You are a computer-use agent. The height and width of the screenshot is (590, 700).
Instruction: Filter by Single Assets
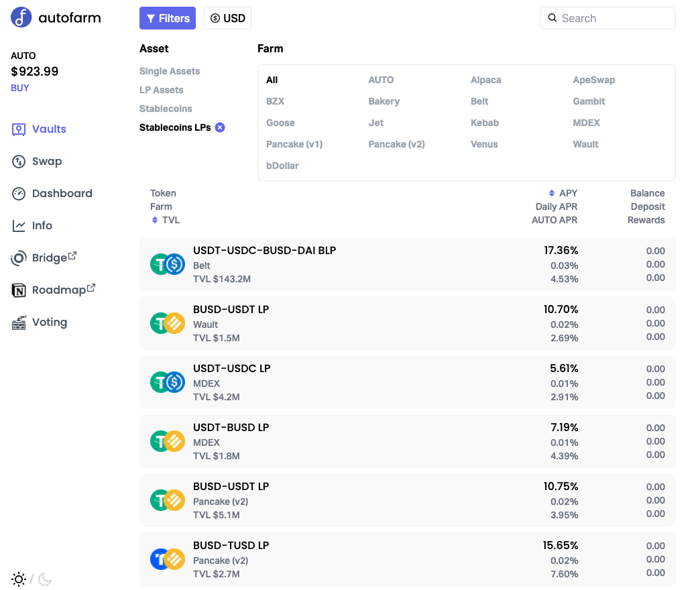(170, 72)
